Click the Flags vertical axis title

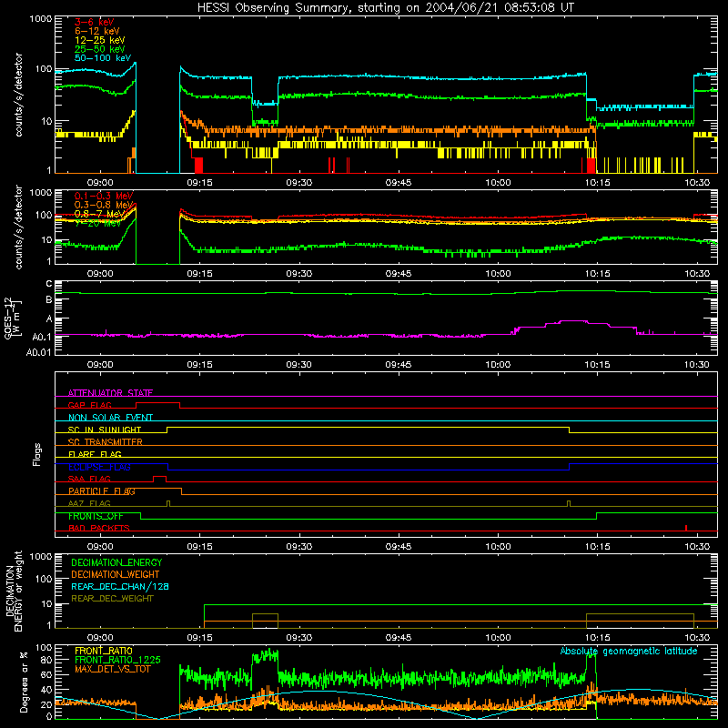pos(37,454)
